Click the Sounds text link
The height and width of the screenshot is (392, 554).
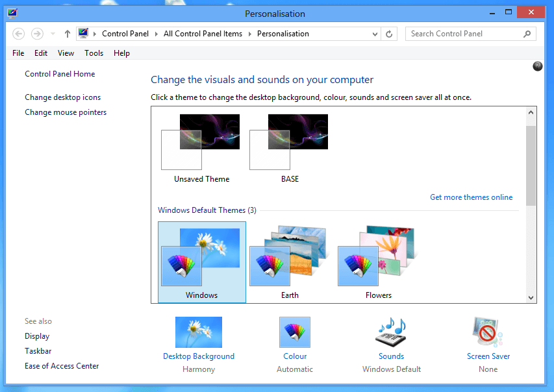(x=391, y=356)
